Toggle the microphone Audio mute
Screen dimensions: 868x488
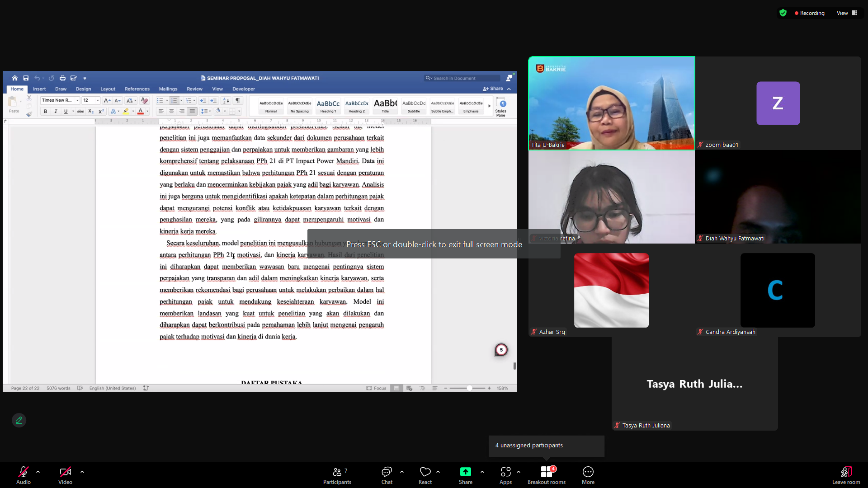pyautogui.click(x=24, y=475)
